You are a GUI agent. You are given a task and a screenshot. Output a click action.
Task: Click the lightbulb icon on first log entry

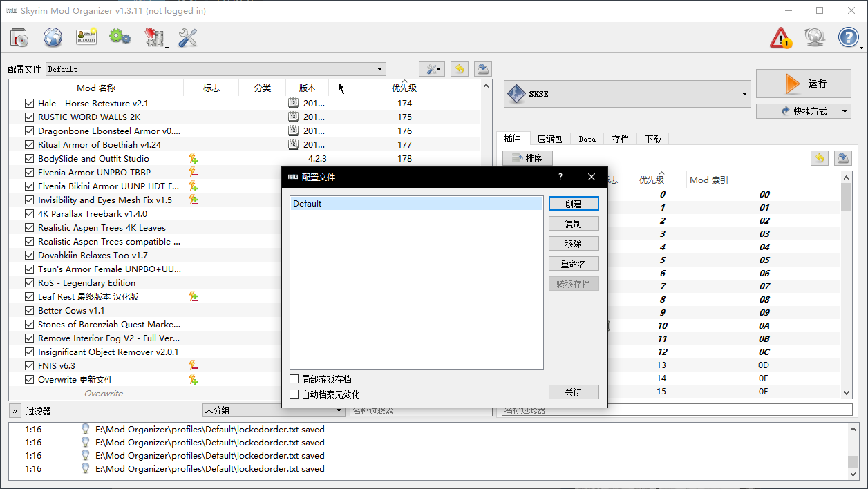86,429
